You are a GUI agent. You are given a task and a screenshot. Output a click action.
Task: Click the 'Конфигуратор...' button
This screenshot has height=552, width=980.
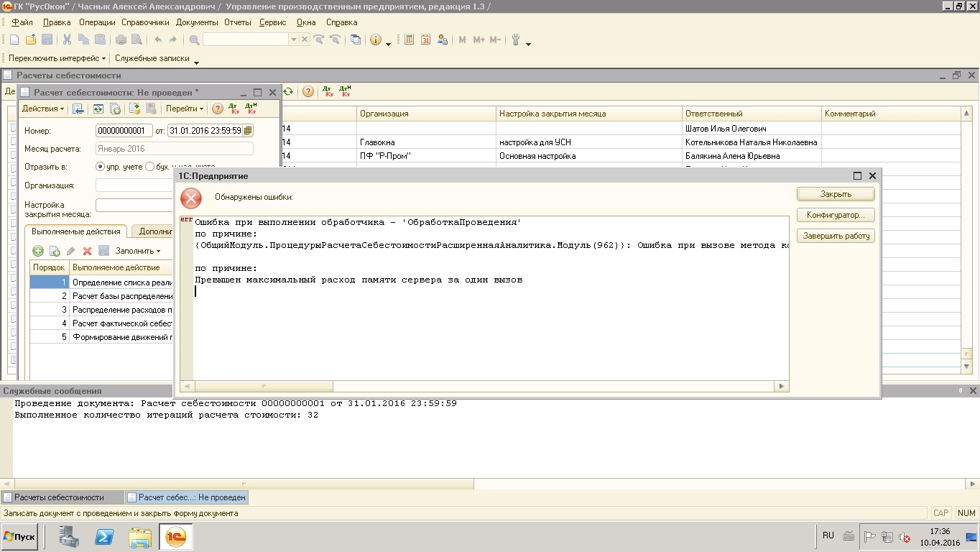[x=835, y=215]
